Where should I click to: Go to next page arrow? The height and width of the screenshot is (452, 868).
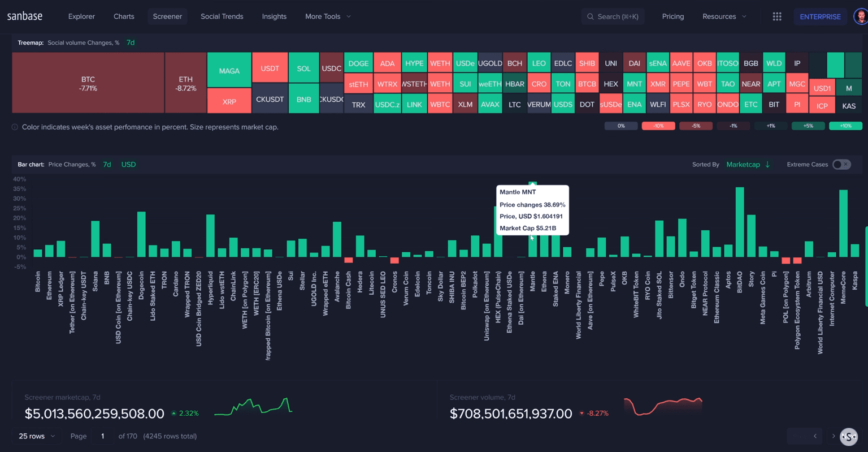coord(833,436)
